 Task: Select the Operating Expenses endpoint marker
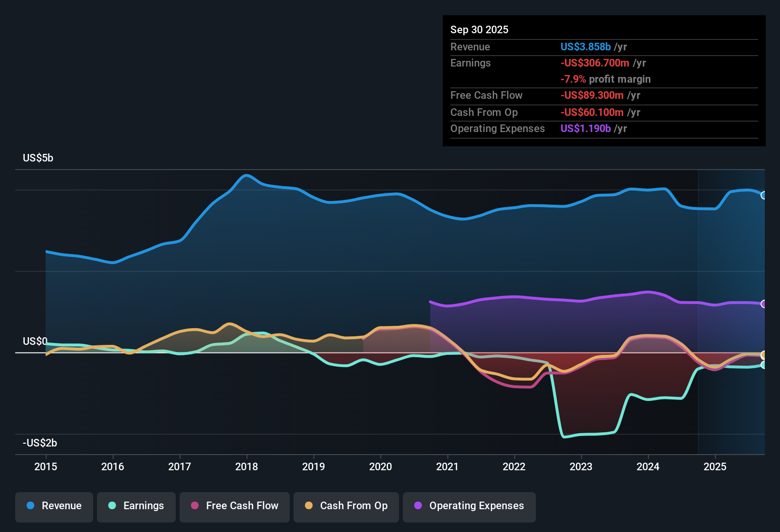(x=764, y=304)
